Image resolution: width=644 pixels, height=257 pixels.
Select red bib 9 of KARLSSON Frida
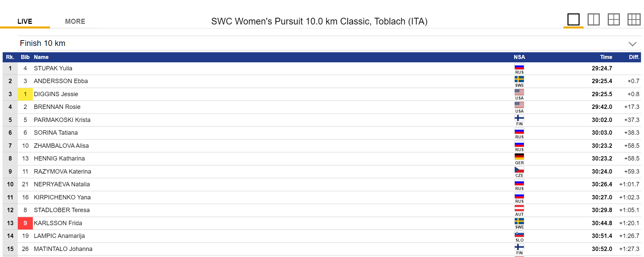pos(25,223)
